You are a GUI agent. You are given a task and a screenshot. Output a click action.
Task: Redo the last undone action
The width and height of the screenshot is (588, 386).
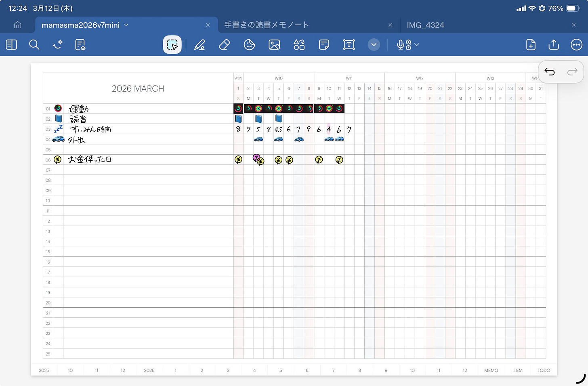pos(572,72)
